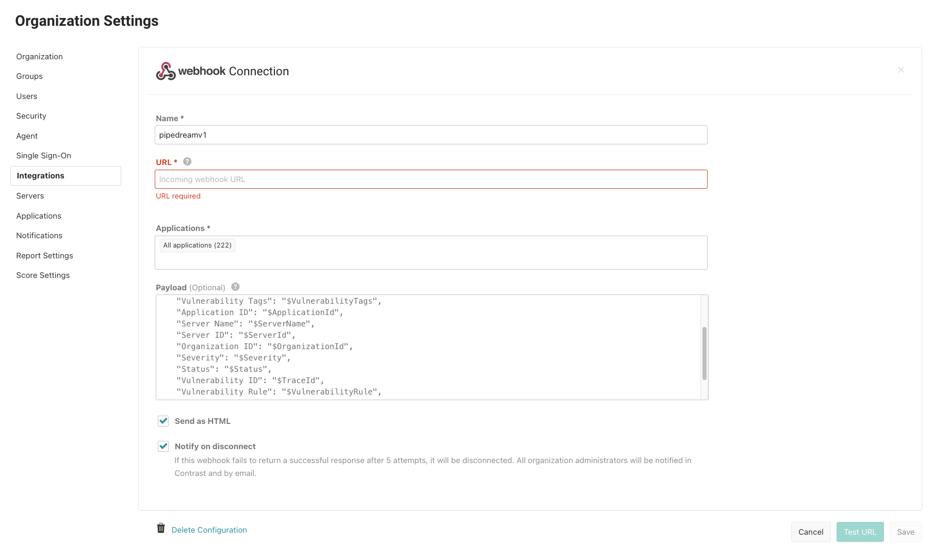This screenshot has height=560, width=933.
Task: Select the All applications (222) tag
Action: (197, 245)
